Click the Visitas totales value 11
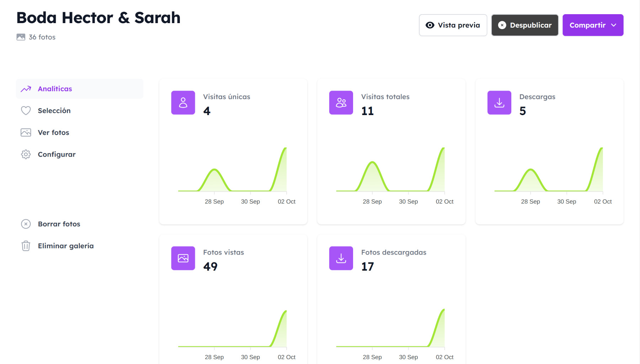The width and height of the screenshot is (640, 364). point(368,111)
